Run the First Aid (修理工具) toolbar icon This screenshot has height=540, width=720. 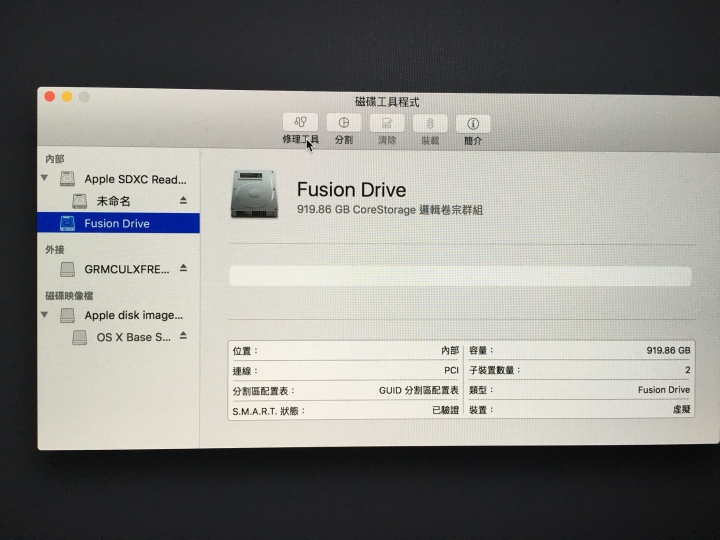click(300, 122)
